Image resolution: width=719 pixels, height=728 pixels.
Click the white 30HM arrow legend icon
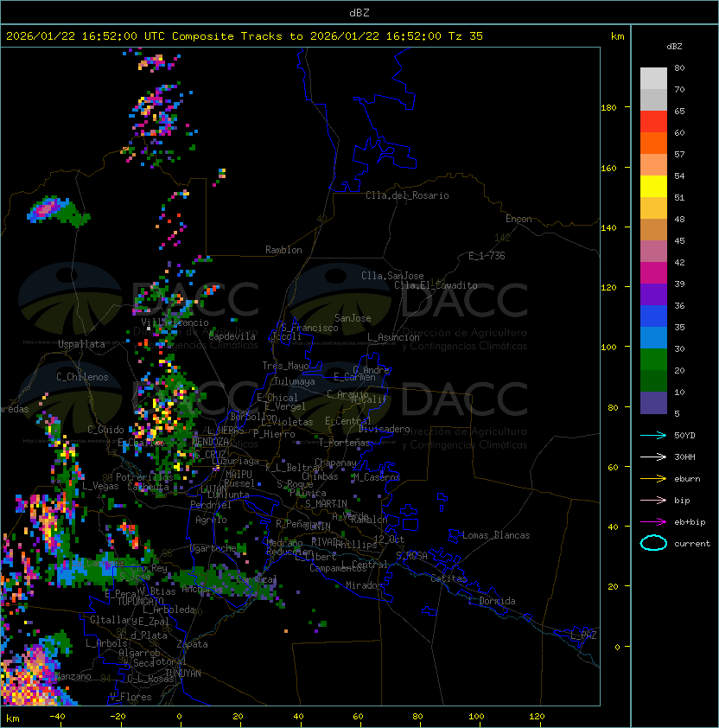coord(653,457)
